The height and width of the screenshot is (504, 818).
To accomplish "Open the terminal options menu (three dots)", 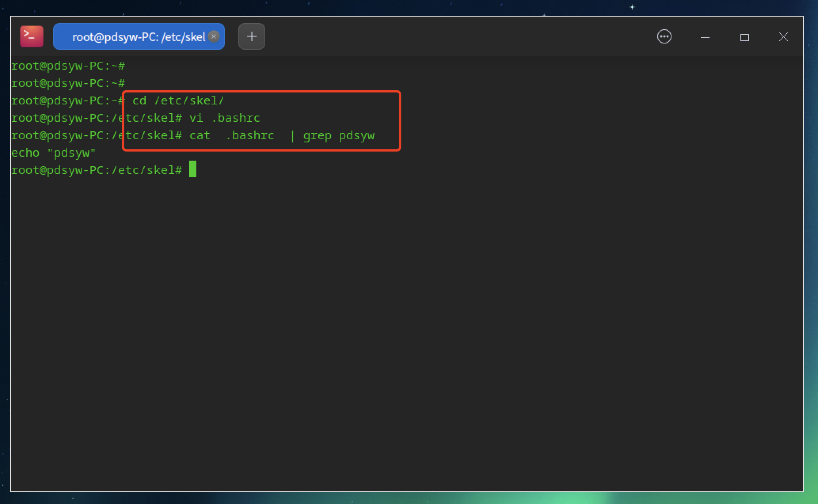I will click(x=664, y=37).
